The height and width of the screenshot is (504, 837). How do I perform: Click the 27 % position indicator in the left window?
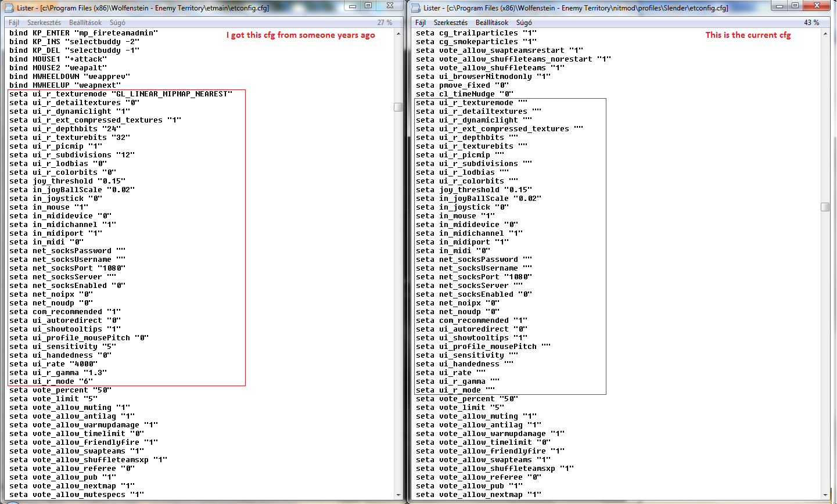pyautogui.click(x=385, y=23)
